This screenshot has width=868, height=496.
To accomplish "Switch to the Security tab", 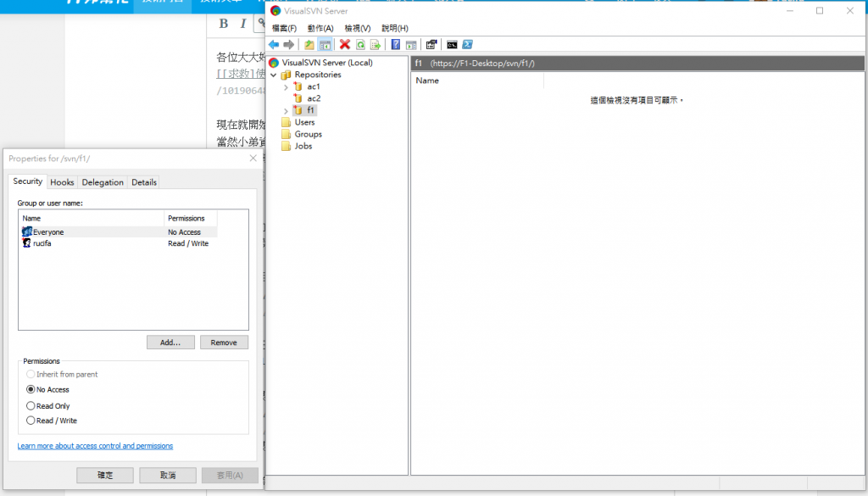I will click(x=28, y=181).
